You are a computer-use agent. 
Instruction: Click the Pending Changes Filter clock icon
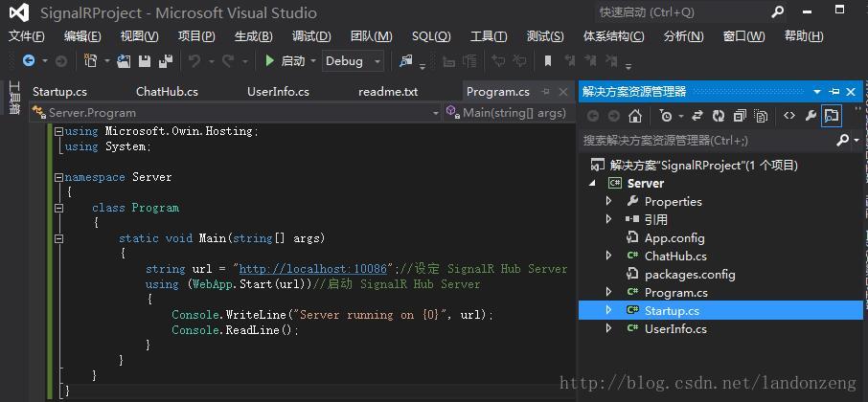pyautogui.click(x=666, y=116)
